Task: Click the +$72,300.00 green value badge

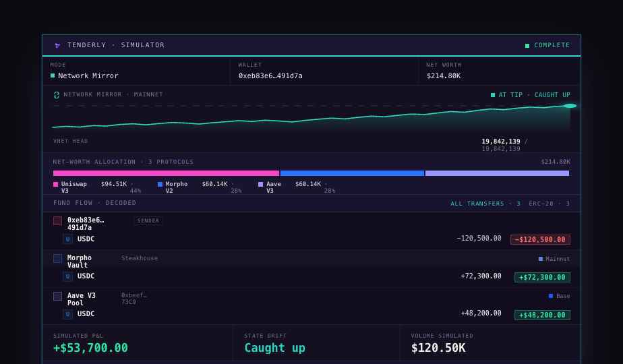Action: 542,277
